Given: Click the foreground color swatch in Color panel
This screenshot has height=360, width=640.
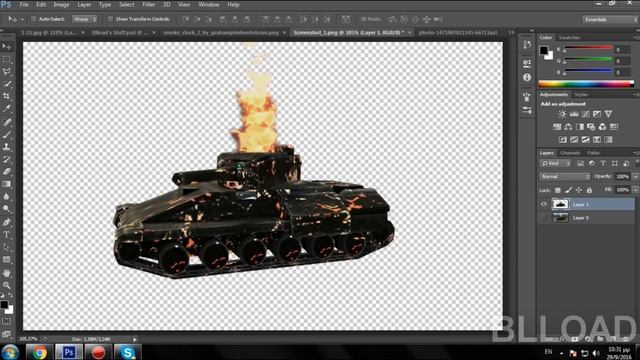Looking at the screenshot, I should click(544, 51).
